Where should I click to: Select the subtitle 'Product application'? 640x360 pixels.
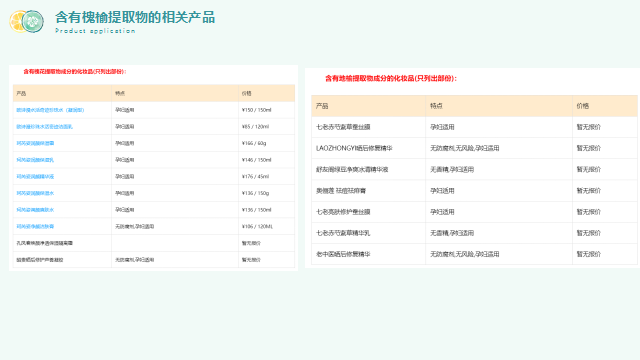point(95,31)
